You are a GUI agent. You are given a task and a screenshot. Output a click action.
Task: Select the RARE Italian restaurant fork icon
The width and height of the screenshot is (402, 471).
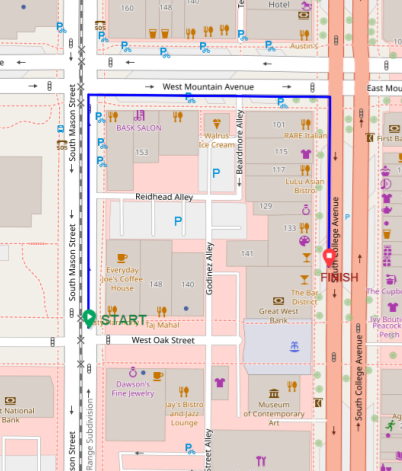(x=305, y=124)
